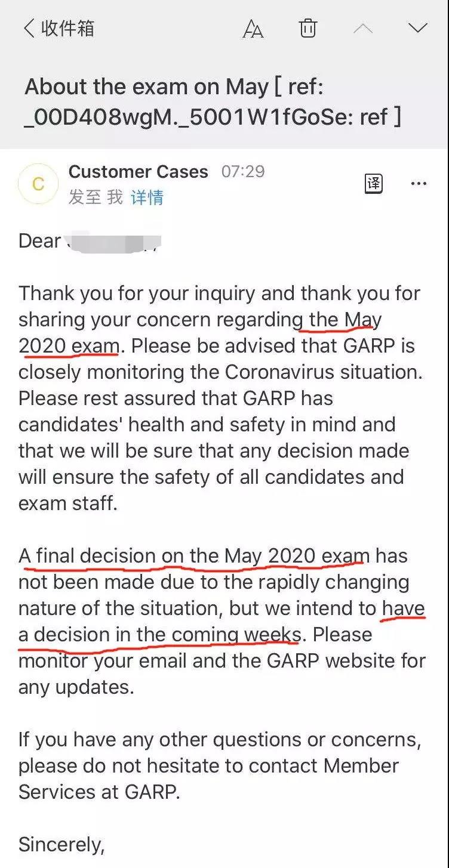This screenshot has width=449, height=868.
Task: Translate the email with the 译 icon
Action: click(x=374, y=183)
